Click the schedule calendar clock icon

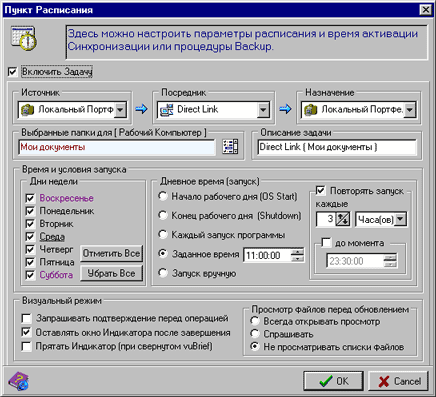[x=23, y=38]
